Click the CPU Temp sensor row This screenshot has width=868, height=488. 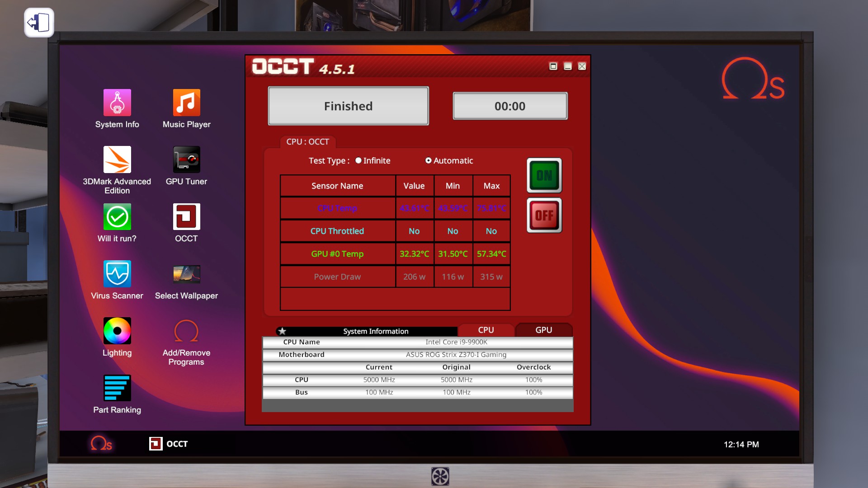395,208
